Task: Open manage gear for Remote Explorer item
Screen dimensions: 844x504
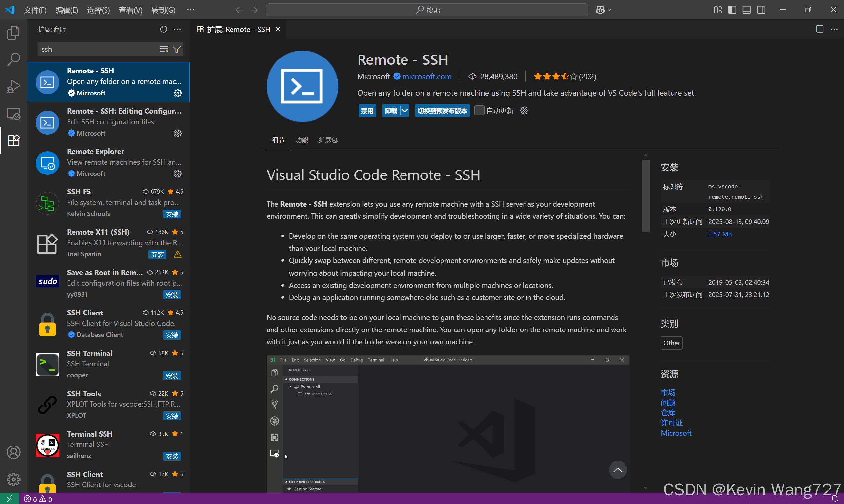Action: [x=177, y=174]
